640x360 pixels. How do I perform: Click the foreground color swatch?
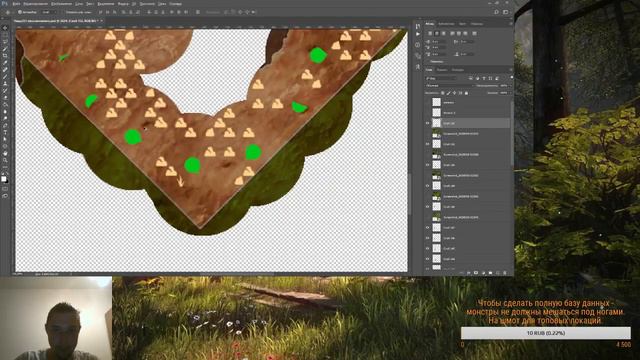tap(4, 179)
